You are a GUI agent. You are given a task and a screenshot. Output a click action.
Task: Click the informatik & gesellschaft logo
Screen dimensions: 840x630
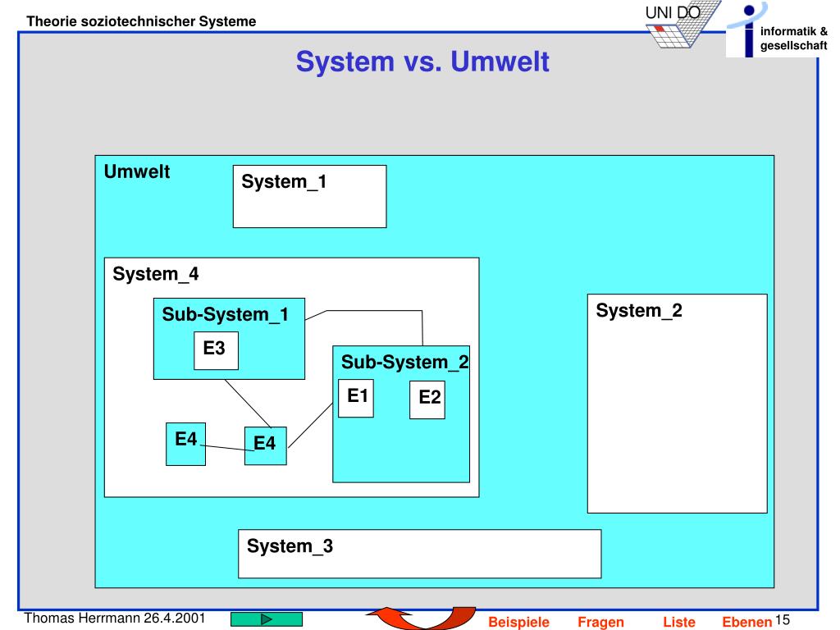[779, 30]
